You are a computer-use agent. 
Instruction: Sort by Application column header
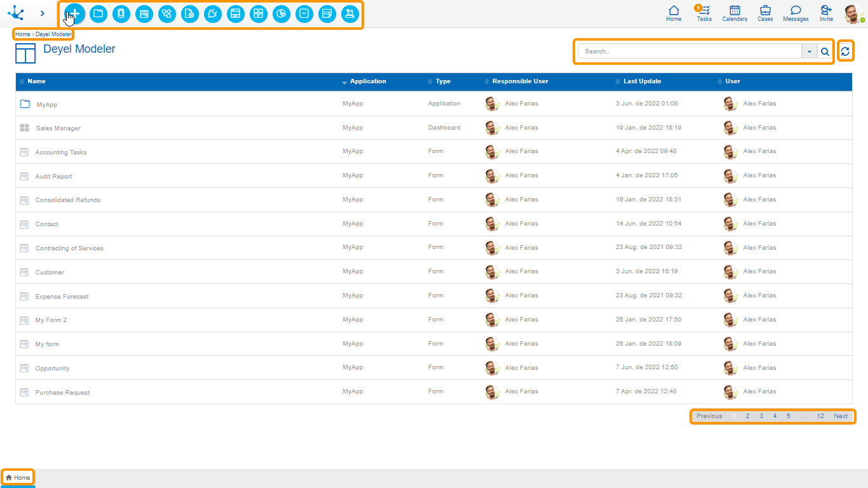(368, 81)
